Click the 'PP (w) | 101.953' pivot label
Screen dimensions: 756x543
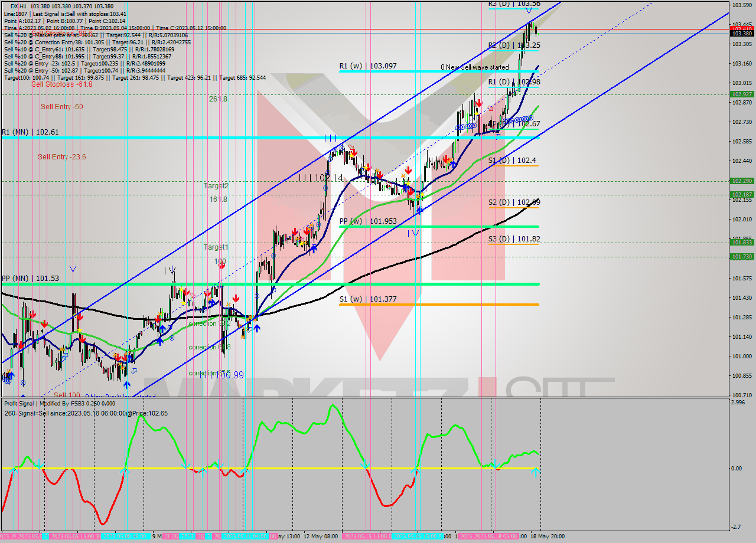(x=367, y=221)
